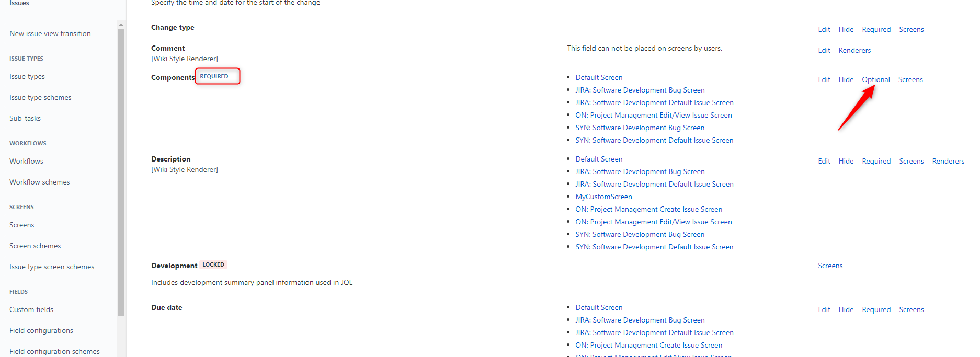
Task: Open Renderers for the Description field
Action: pyautogui.click(x=948, y=161)
